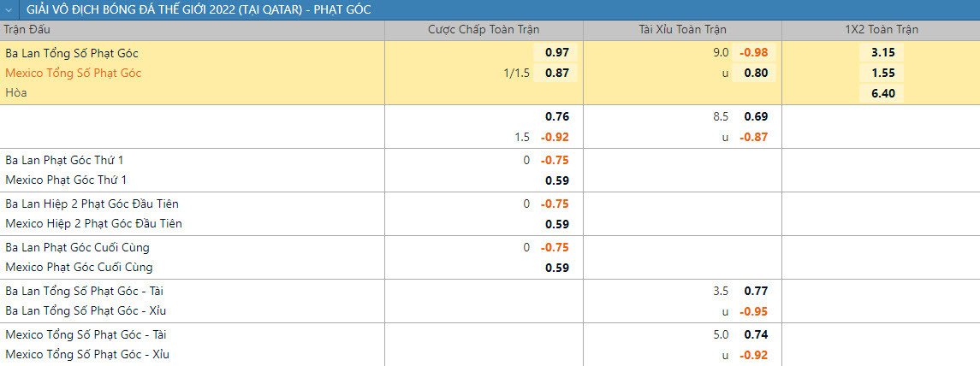
Task: Pick over 8.5 corners odds 0.69
Action: (756, 116)
